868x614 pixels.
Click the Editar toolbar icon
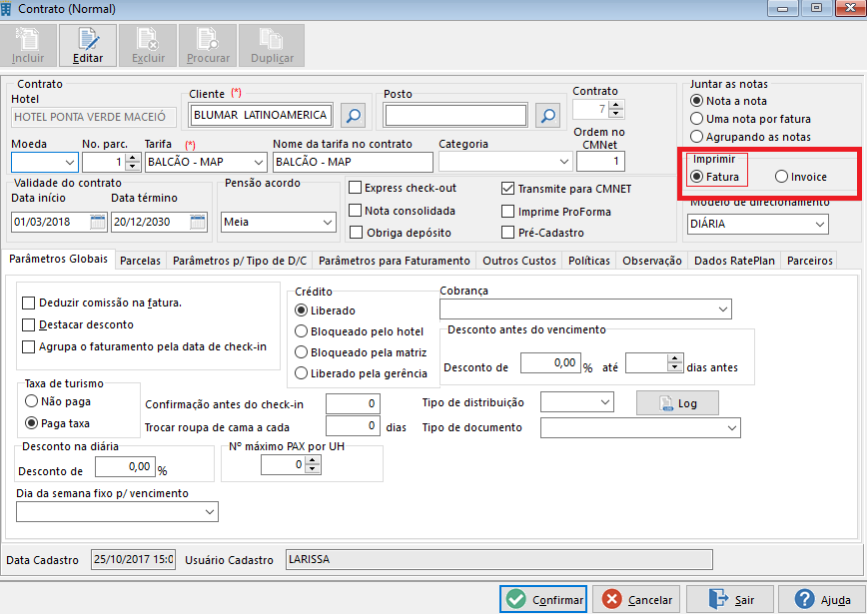click(x=88, y=45)
